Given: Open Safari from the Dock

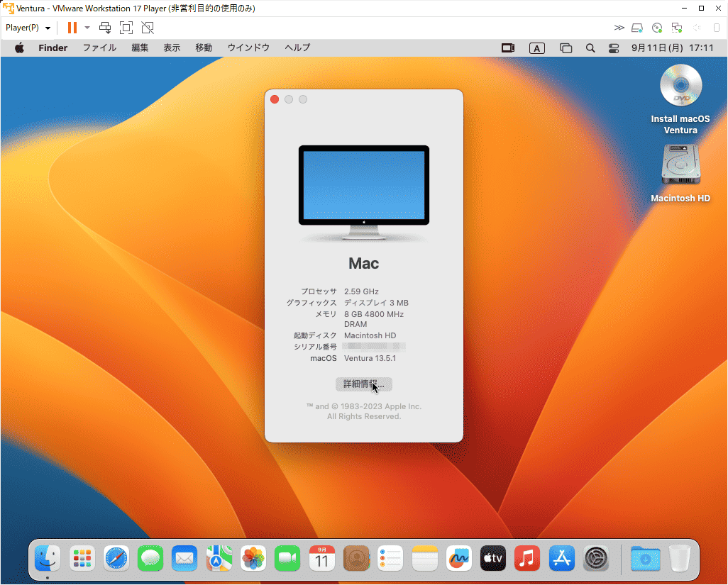Looking at the screenshot, I should (x=116, y=558).
